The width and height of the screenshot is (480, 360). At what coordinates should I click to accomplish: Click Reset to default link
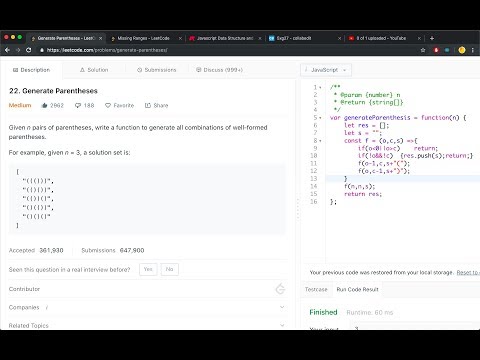(468, 273)
